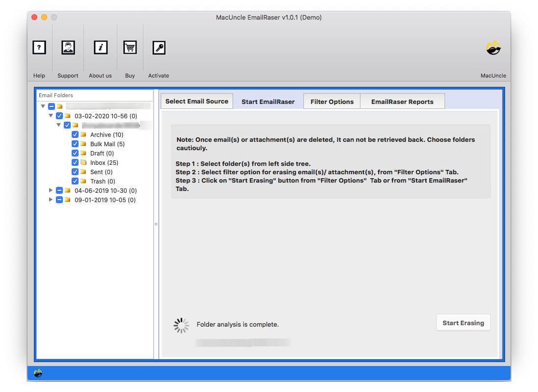The width and height of the screenshot is (538, 392).
Task: Click the folder analysis progress spinner
Action: [181, 324]
